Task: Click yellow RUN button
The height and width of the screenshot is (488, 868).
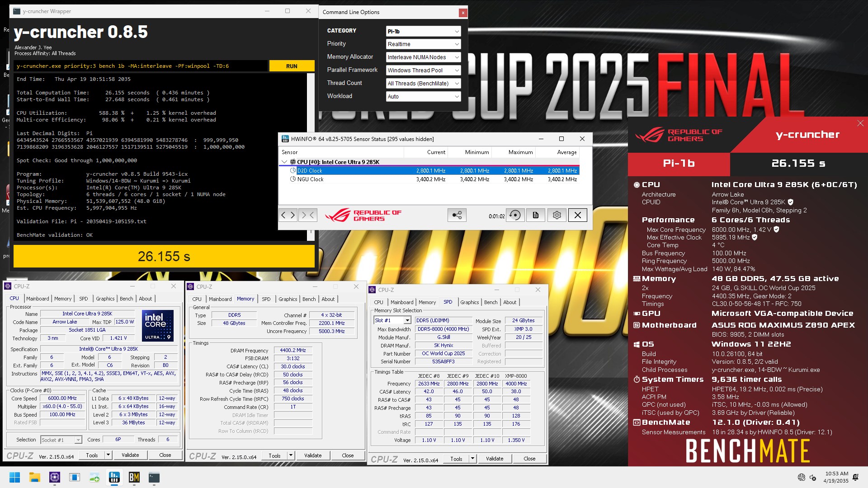Action: click(x=292, y=66)
